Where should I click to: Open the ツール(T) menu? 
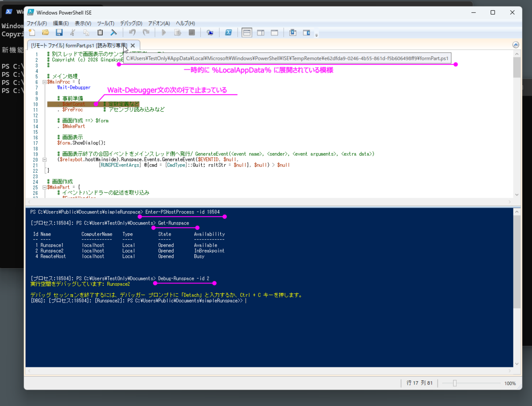106,23
